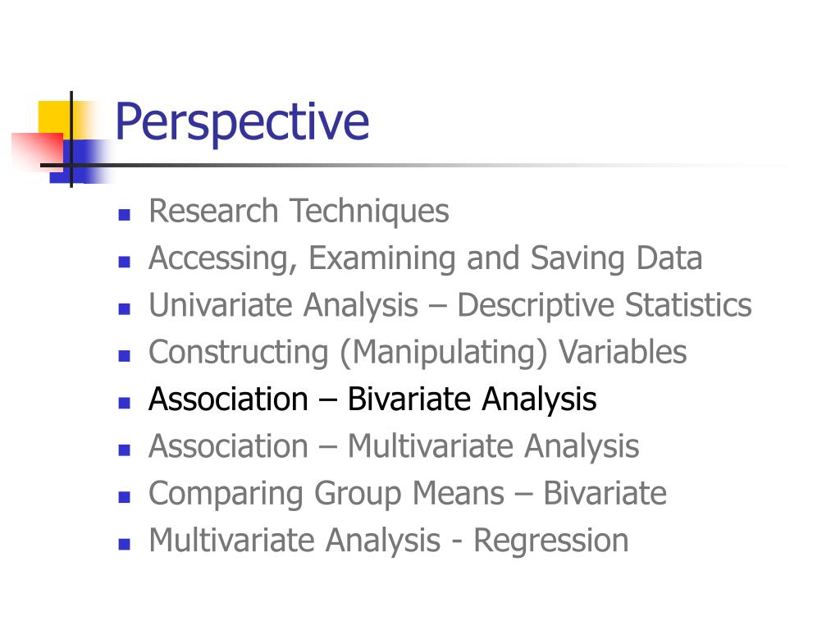Click bullet marker beside Association – Multivariate Analysis
This screenshot has height=630, width=840.
click(125, 450)
